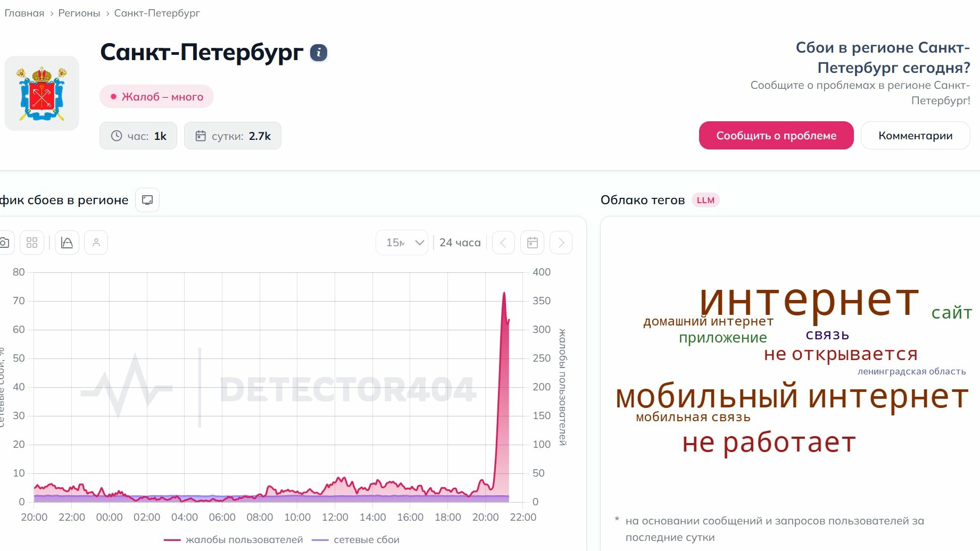Click the right chevron to view next period
Image resolution: width=980 pixels, height=551 pixels.
click(560, 243)
